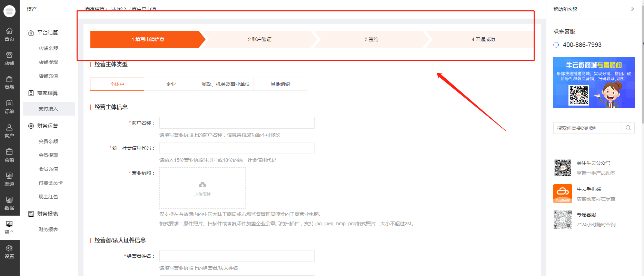This screenshot has width=644, height=276.
Task: Click the 关注牛云公众号 QR code
Action: 563,168
